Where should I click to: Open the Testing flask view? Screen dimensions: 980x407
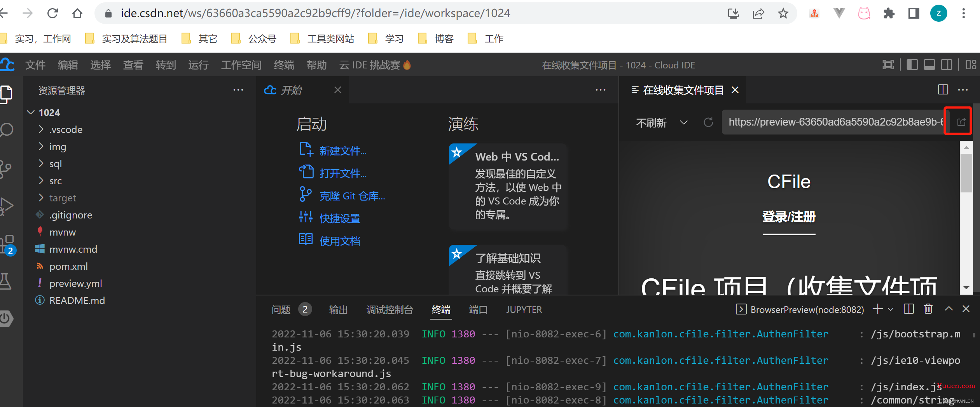coord(5,281)
